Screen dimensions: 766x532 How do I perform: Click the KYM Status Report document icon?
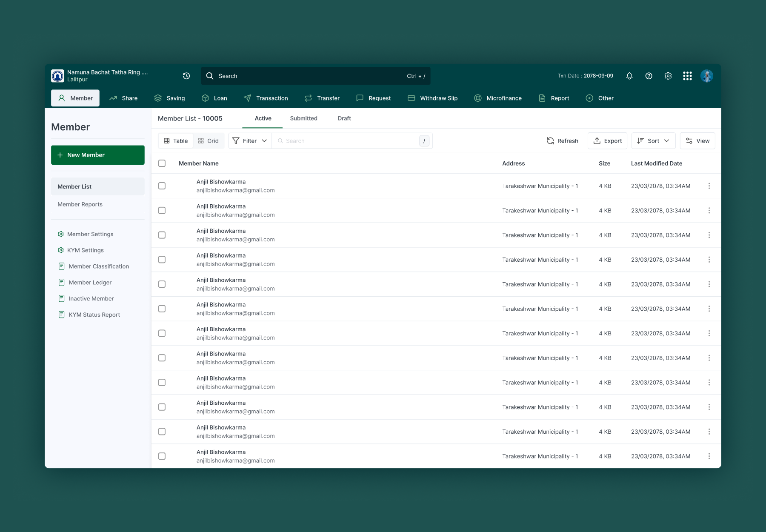tap(61, 315)
